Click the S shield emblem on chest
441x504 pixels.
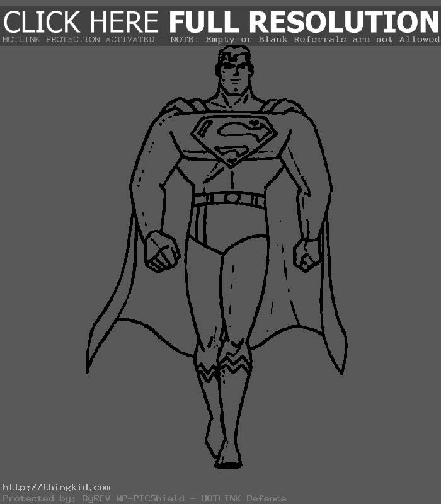(232, 139)
